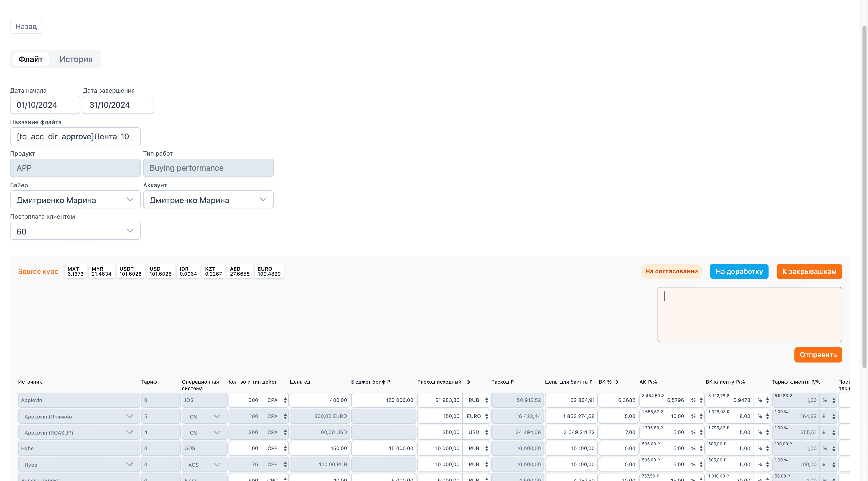Change EURO currency stepper in AppLovin (Прямой) row

pos(486,416)
